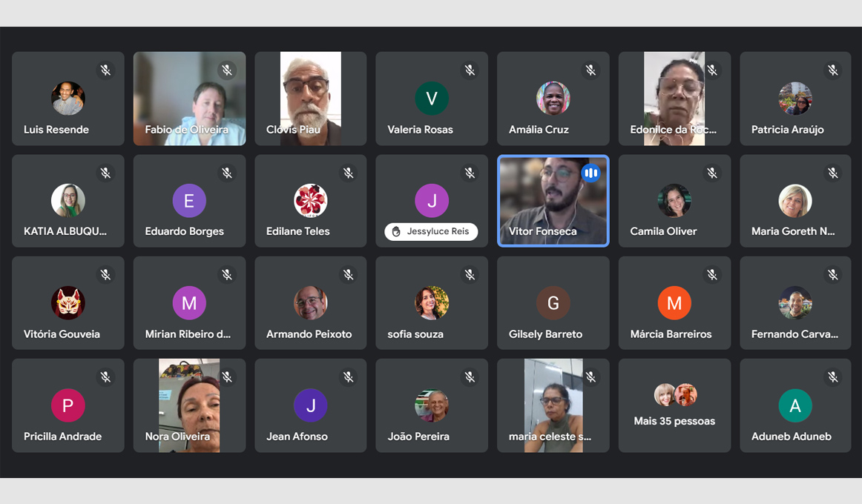
Task: Click Amália Cruz profile photo
Action: click(x=553, y=99)
